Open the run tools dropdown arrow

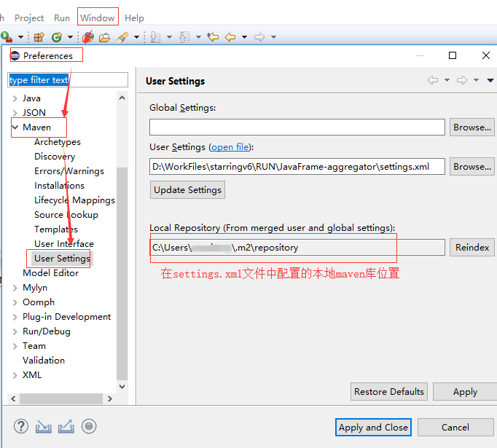coord(20,37)
